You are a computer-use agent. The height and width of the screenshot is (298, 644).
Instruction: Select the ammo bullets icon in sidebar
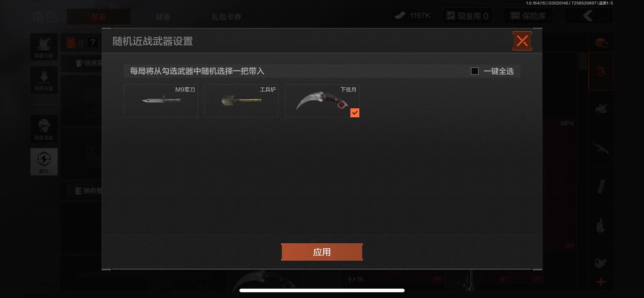point(601,226)
